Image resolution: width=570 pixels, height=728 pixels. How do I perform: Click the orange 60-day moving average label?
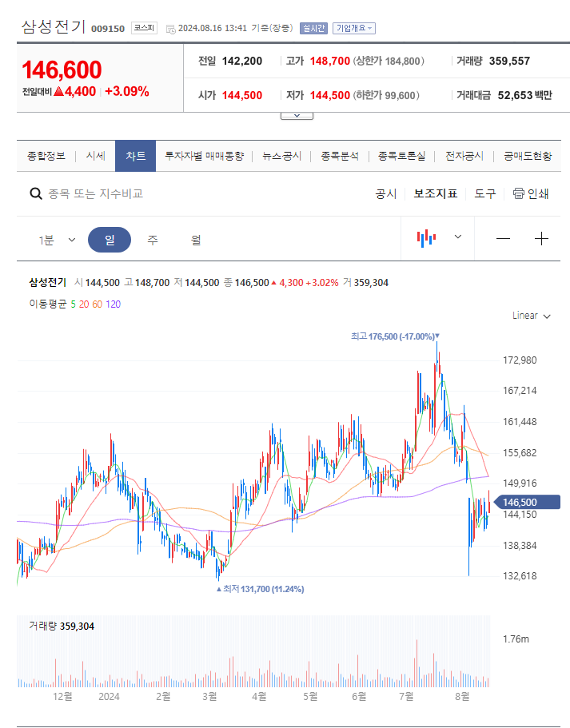(x=97, y=304)
